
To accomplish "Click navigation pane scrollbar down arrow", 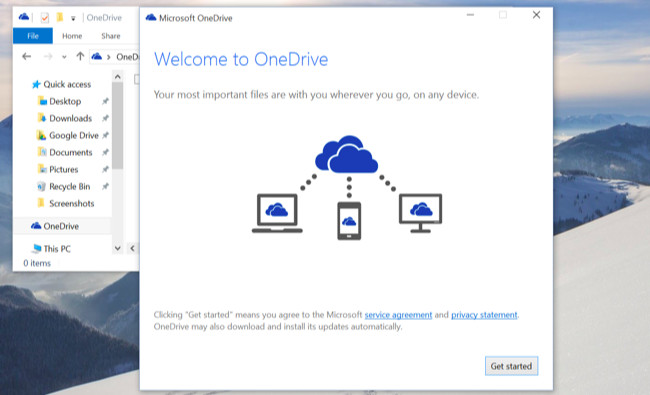I will pyautogui.click(x=118, y=248).
